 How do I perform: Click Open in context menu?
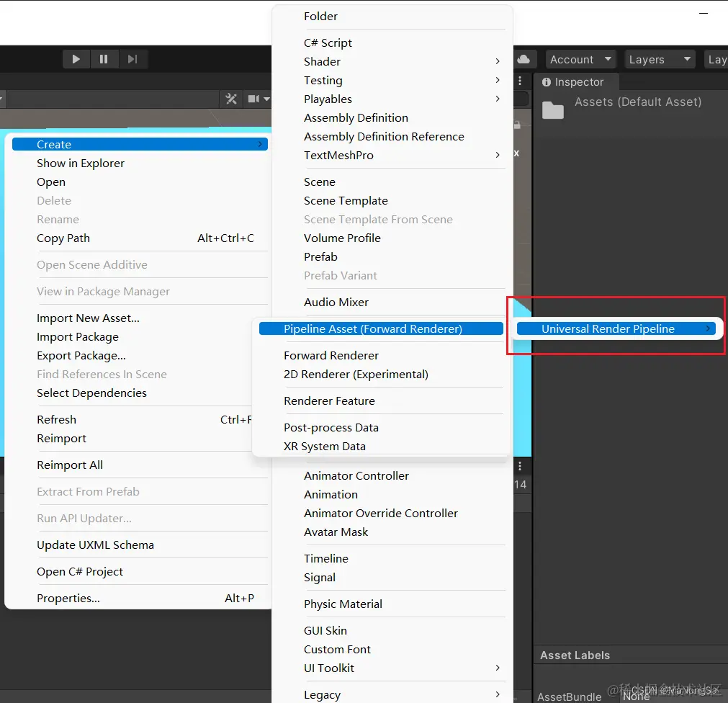pos(140,182)
